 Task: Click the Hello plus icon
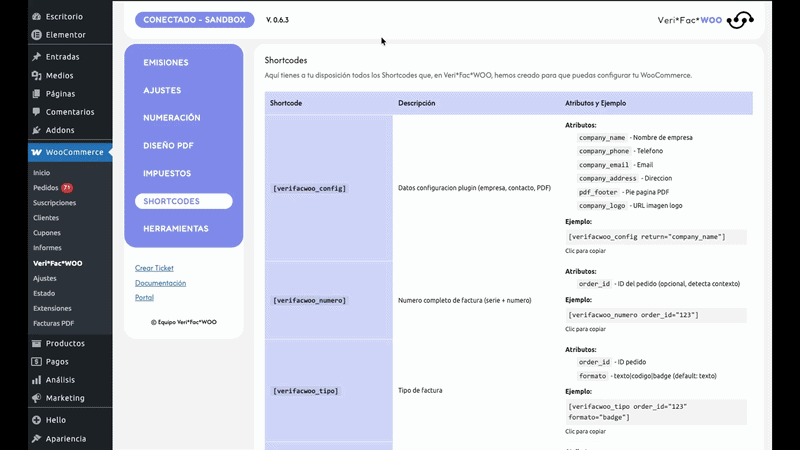point(36,420)
